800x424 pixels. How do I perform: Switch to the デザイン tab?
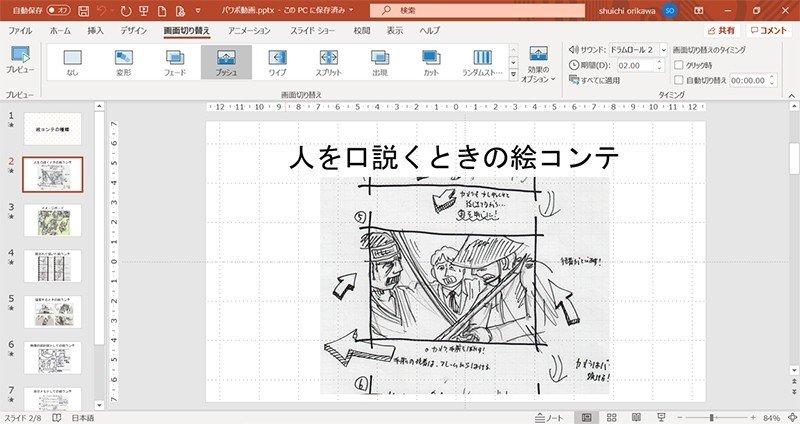coord(133,31)
